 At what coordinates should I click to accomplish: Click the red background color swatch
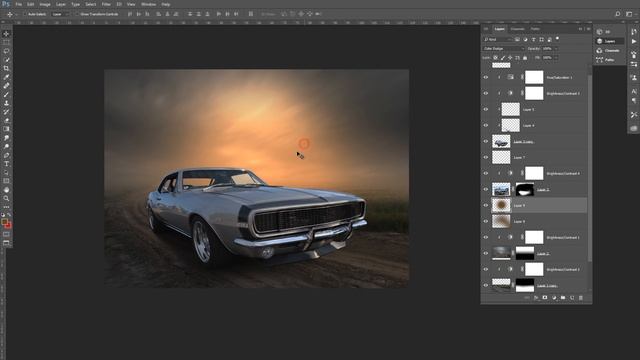[9, 226]
